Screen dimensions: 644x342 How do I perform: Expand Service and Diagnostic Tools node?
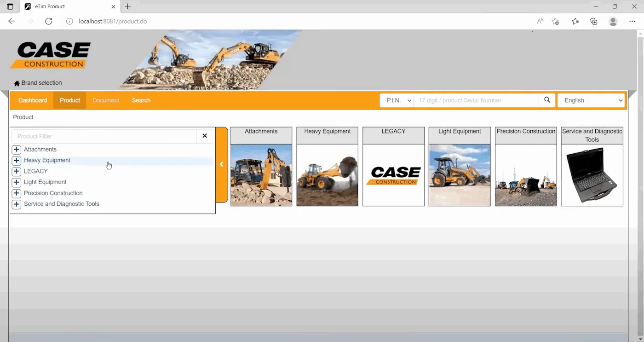(17, 204)
